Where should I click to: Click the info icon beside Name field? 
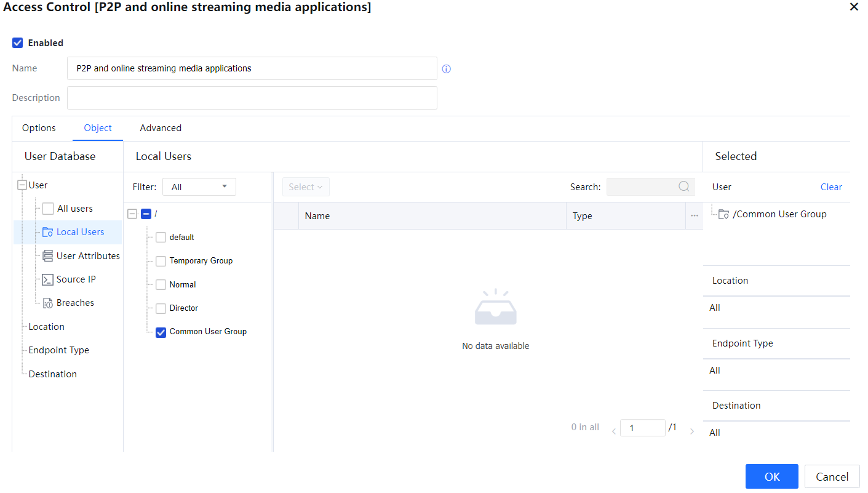(447, 69)
